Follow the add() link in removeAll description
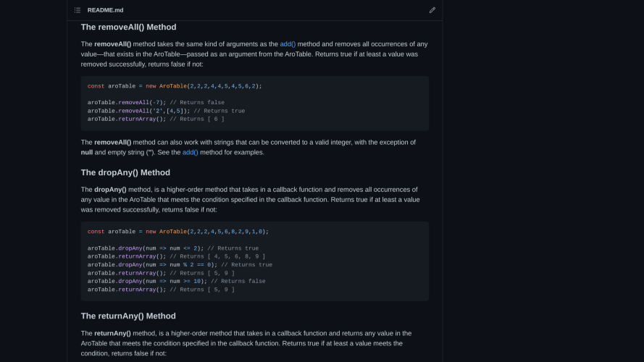The image size is (644, 362). (x=288, y=44)
